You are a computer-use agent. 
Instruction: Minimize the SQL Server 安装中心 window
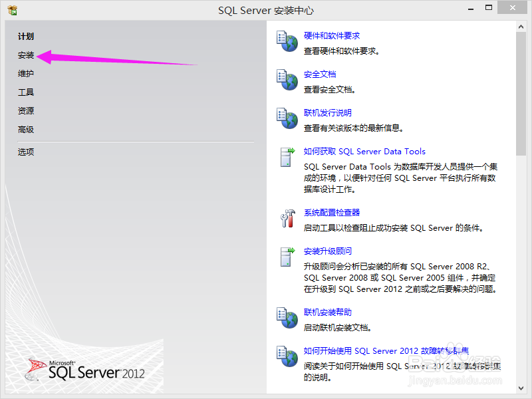pos(471,9)
